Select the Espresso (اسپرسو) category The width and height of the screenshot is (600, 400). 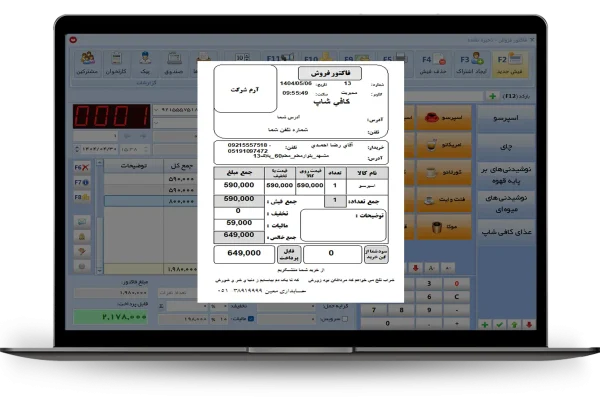tap(506, 118)
